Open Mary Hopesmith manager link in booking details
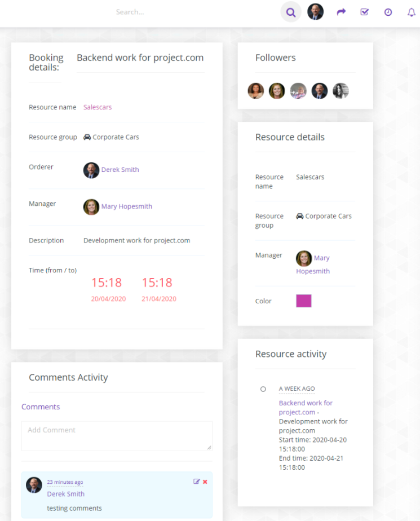This screenshot has width=420, height=521. [x=127, y=206]
